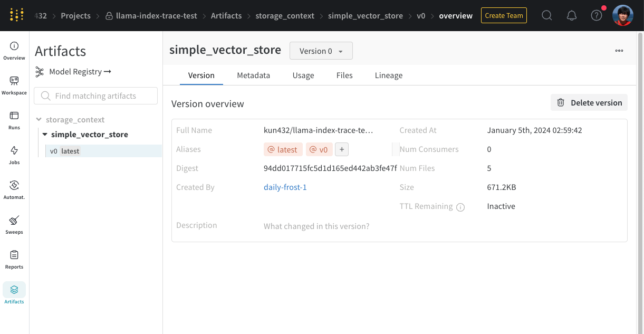Click the page vertical scrollbar
Screen dimensions: 644x334
tap(640, 183)
